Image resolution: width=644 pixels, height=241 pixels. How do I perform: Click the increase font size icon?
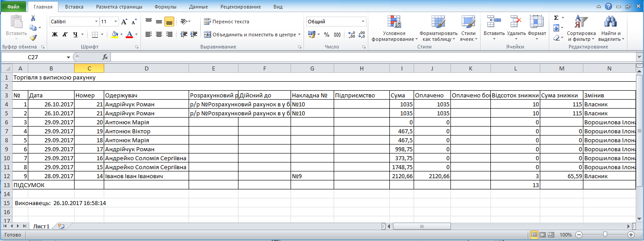[x=124, y=22]
